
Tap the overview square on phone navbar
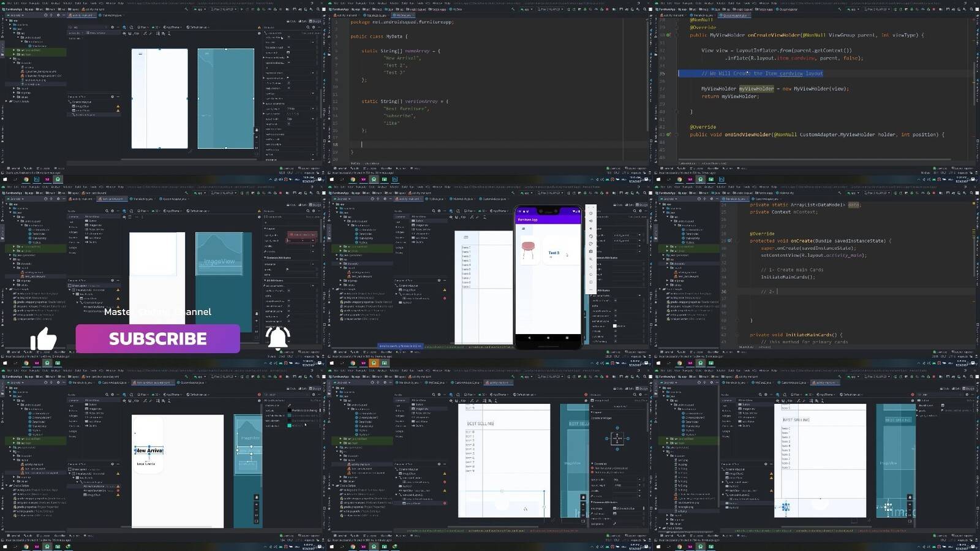(567, 338)
